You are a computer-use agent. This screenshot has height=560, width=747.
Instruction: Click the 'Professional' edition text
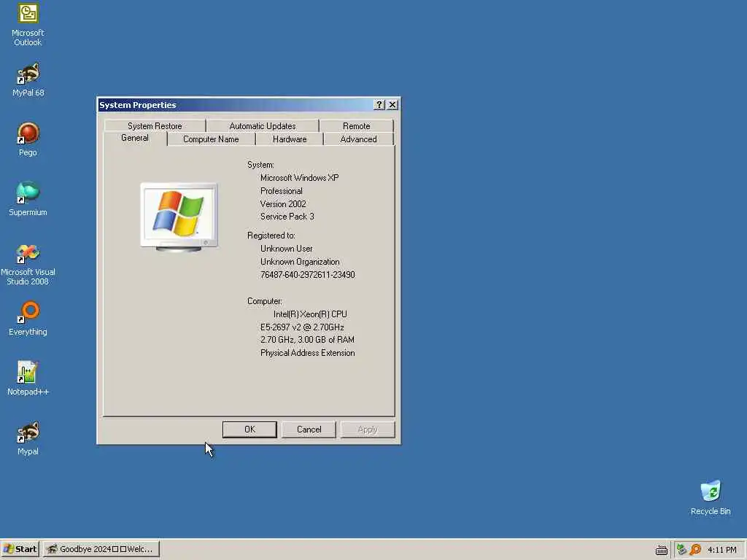coord(281,191)
